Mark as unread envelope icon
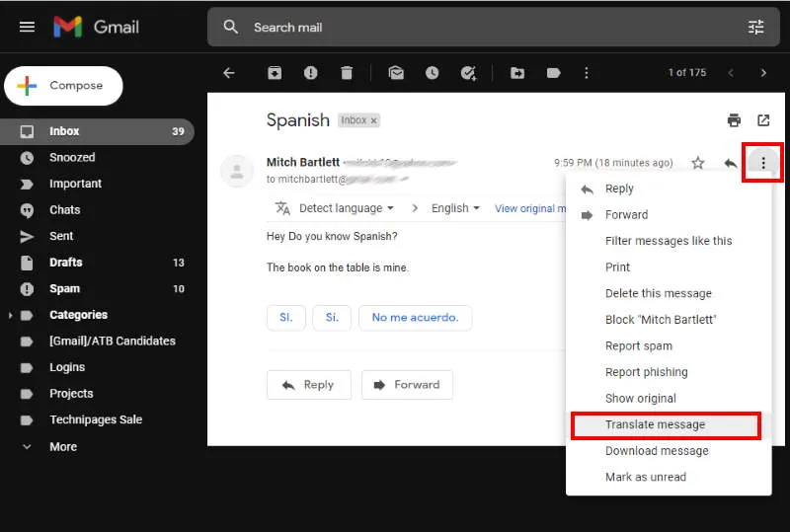Viewport: 790px width, 532px height. click(396, 73)
